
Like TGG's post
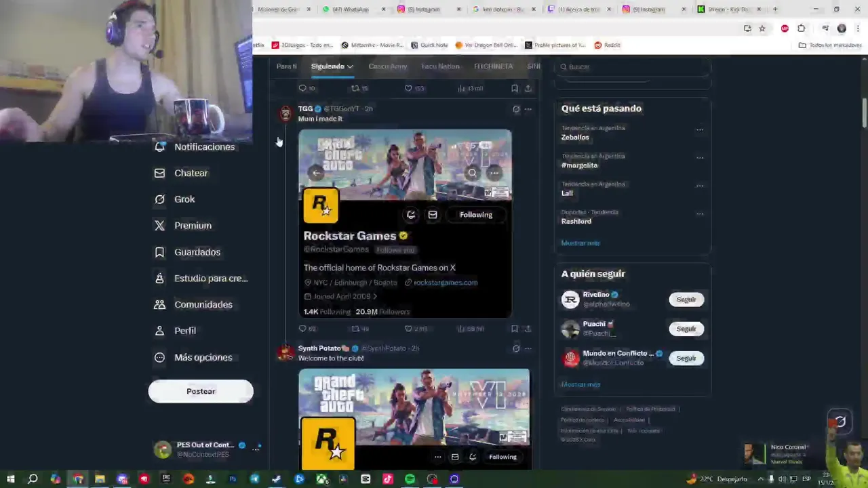(415, 329)
